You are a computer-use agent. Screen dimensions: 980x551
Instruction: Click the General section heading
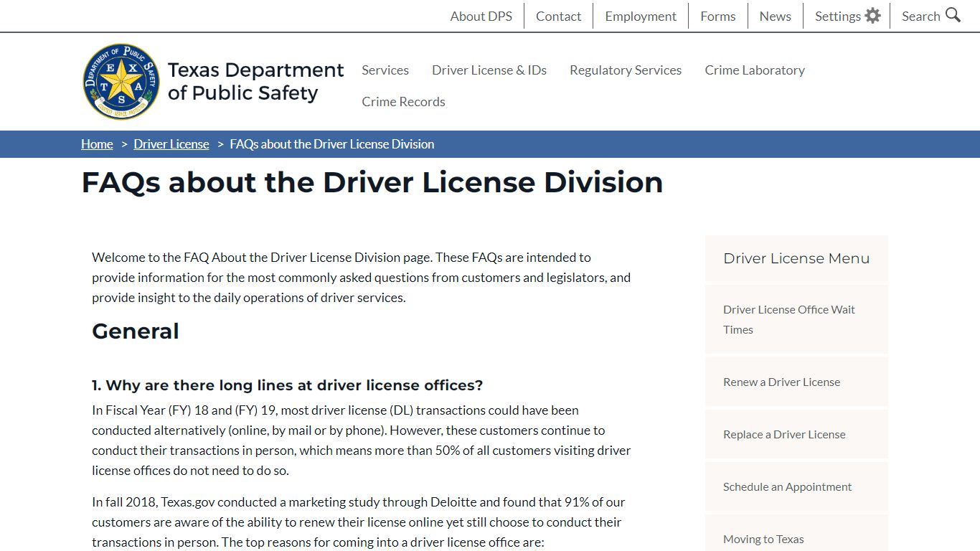pyautogui.click(x=136, y=331)
